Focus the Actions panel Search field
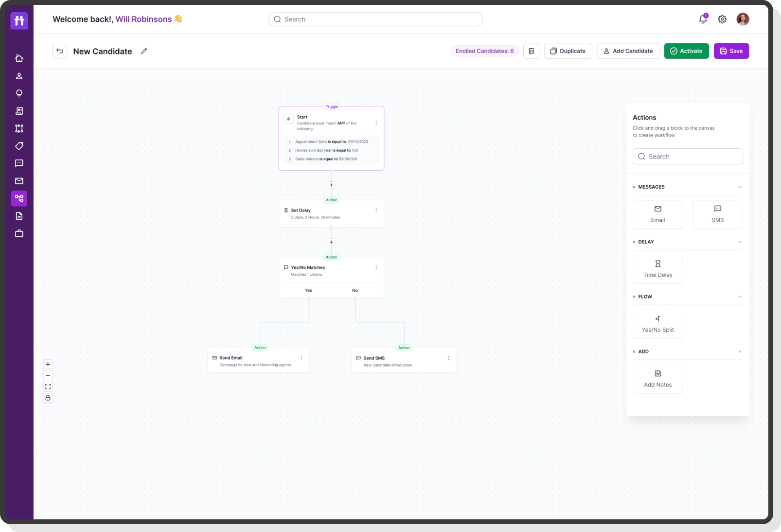This screenshot has height=532, width=781. (x=688, y=157)
